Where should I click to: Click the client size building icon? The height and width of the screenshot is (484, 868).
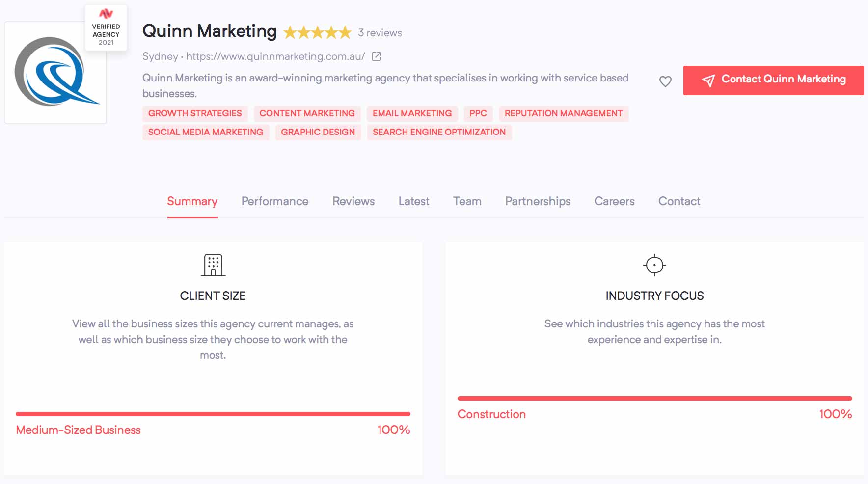pyautogui.click(x=213, y=265)
